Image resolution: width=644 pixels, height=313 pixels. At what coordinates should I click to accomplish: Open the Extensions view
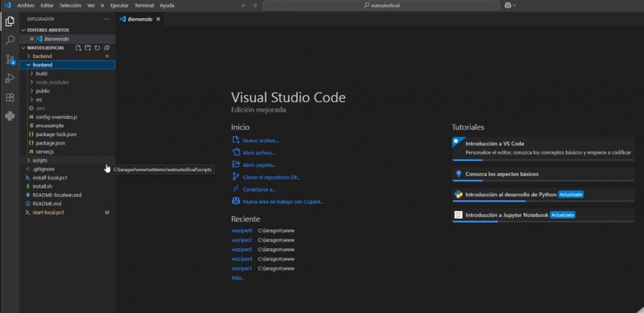pos(9,98)
